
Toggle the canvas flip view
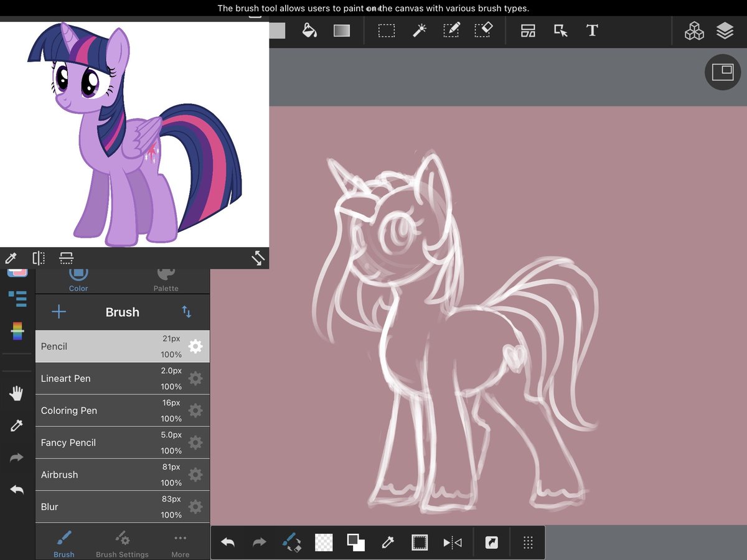pos(453,543)
